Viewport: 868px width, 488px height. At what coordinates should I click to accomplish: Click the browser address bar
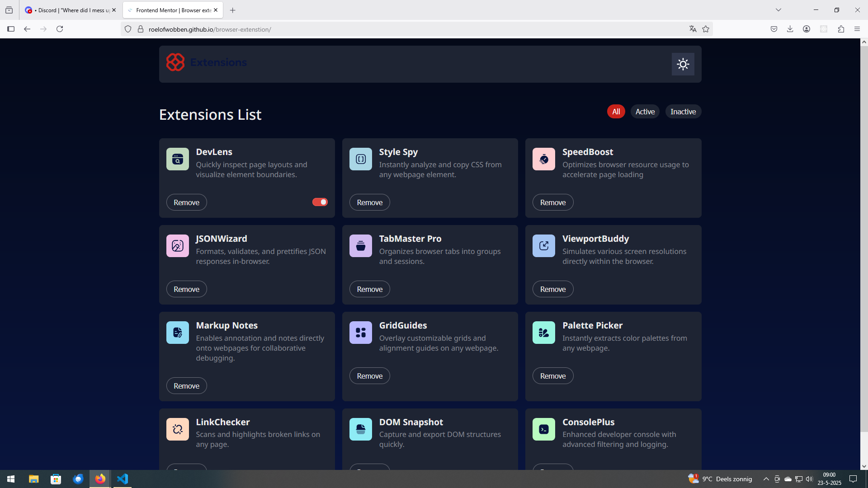pyautogui.click(x=407, y=29)
